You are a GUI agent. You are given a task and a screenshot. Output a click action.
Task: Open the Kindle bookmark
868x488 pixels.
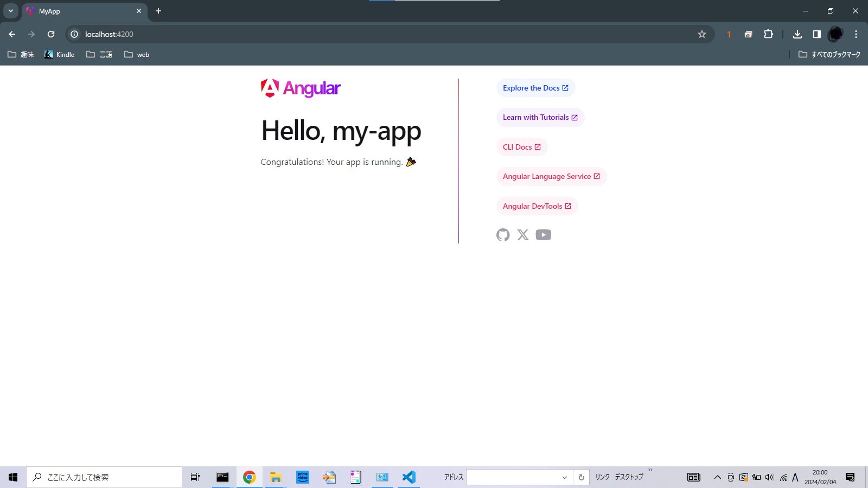60,54
